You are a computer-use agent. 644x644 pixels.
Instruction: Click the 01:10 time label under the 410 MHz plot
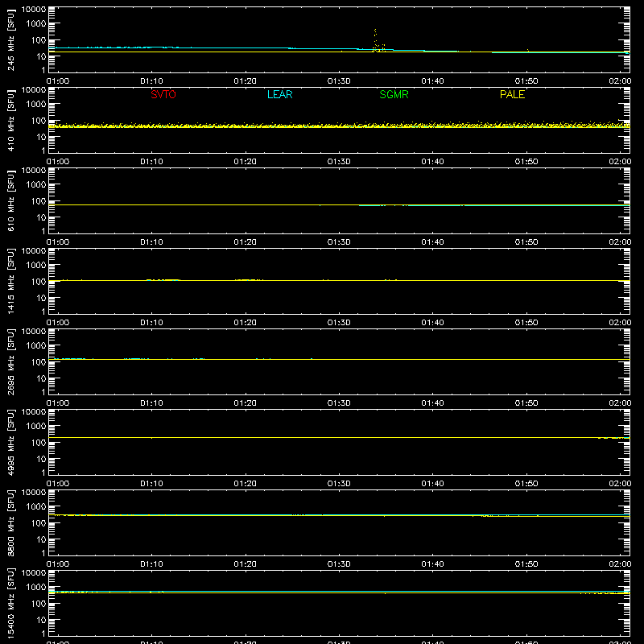(x=151, y=162)
